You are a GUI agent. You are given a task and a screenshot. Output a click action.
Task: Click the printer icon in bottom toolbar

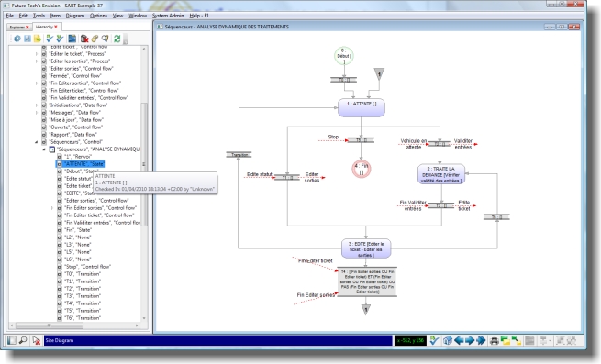click(x=494, y=340)
